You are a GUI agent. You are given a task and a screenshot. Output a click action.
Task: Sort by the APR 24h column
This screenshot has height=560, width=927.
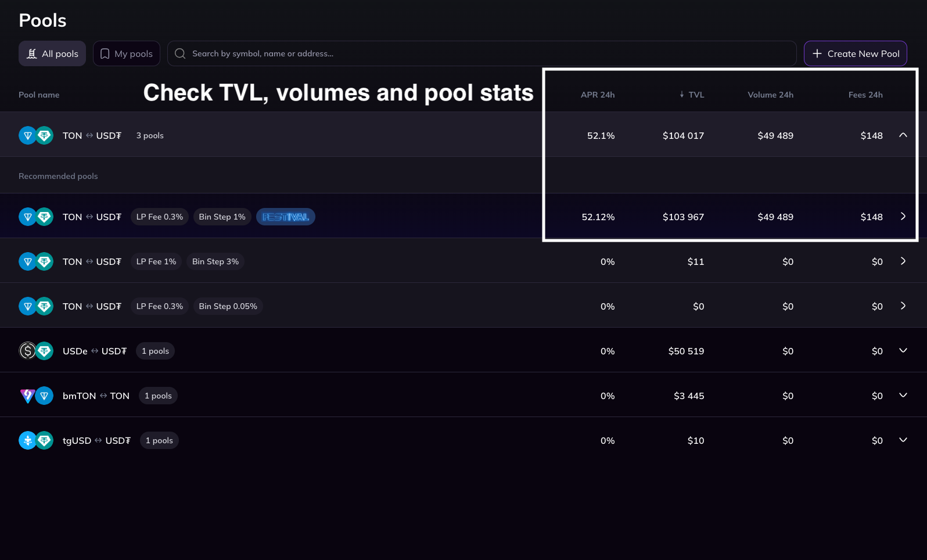pos(597,95)
